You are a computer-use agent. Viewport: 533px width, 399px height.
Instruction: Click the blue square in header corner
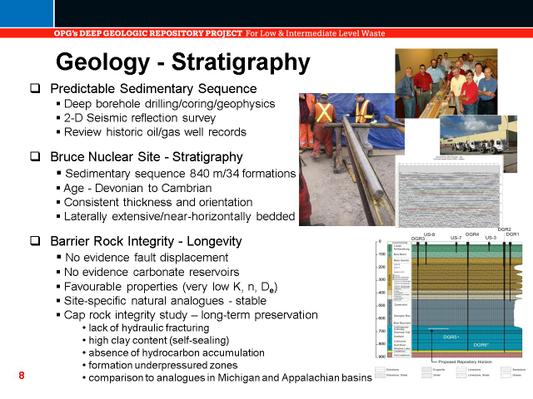point(26,13)
